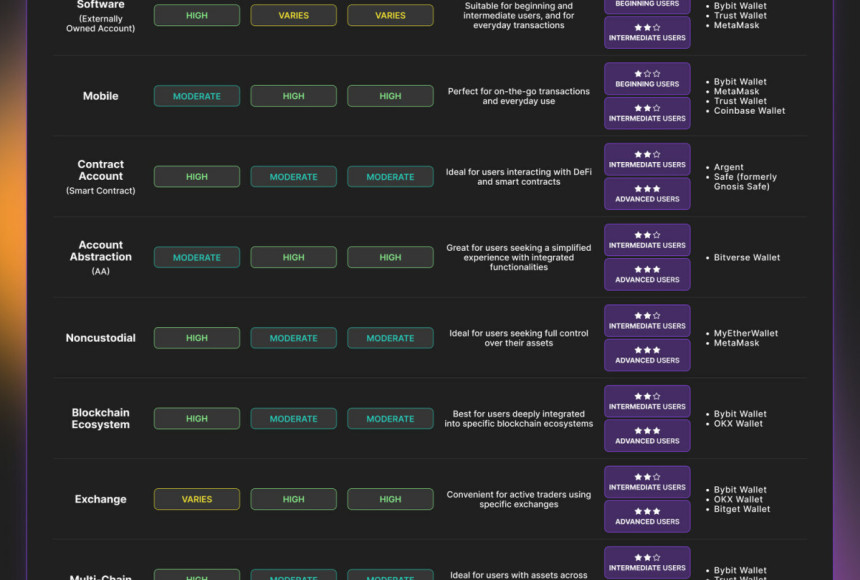The height and width of the screenshot is (580, 860).
Task: Select three-star Advanced Users badge in Exchange row
Action: tap(647, 516)
